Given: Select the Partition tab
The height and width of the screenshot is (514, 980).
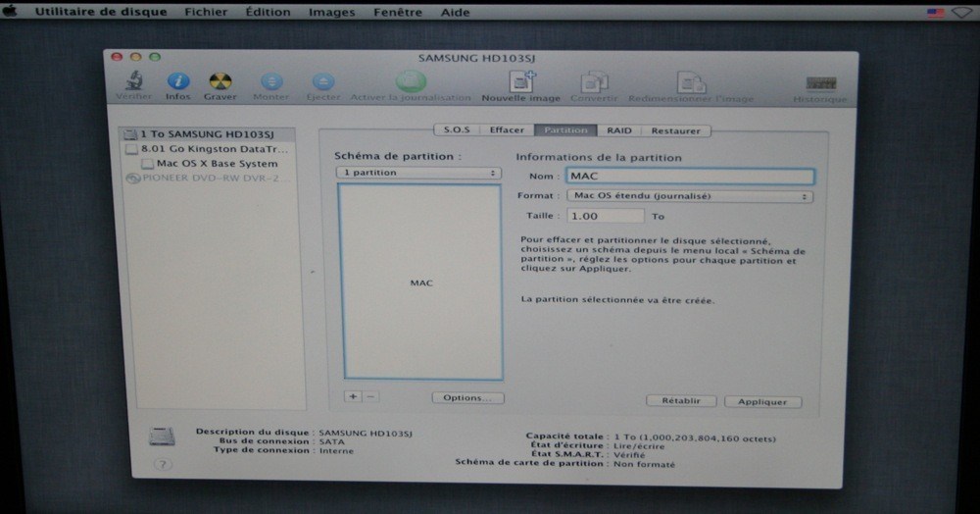Looking at the screenshot, I should pos(565,130).
